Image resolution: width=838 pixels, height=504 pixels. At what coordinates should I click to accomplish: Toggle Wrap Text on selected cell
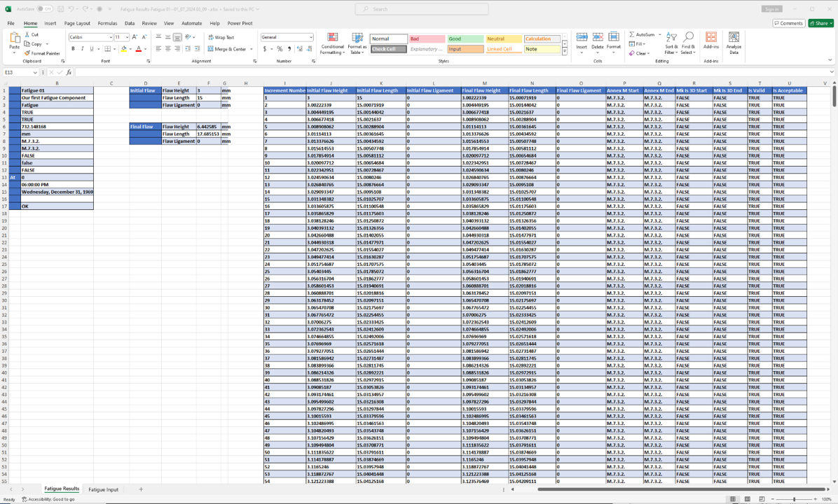click(221, 37)
